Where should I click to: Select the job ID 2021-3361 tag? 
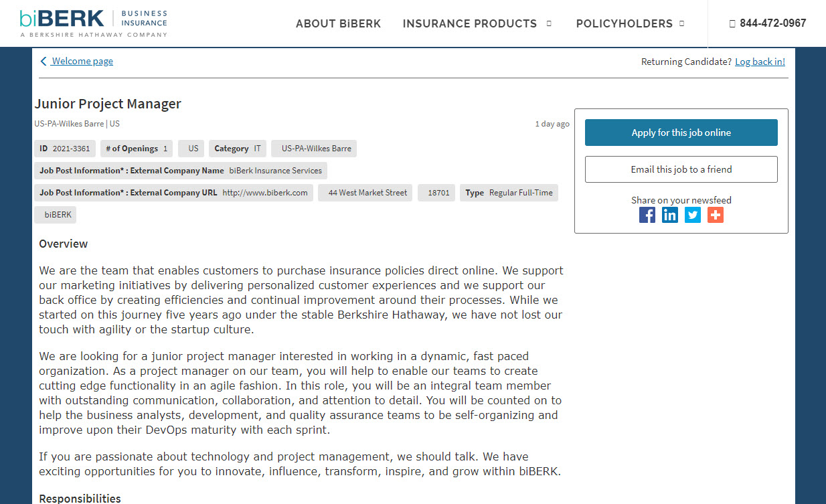(65, 149)
